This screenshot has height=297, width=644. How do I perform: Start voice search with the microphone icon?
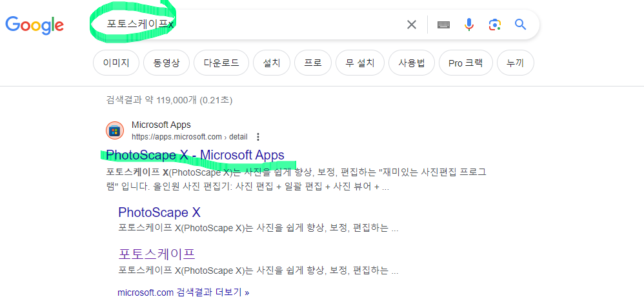coord(469,25)
